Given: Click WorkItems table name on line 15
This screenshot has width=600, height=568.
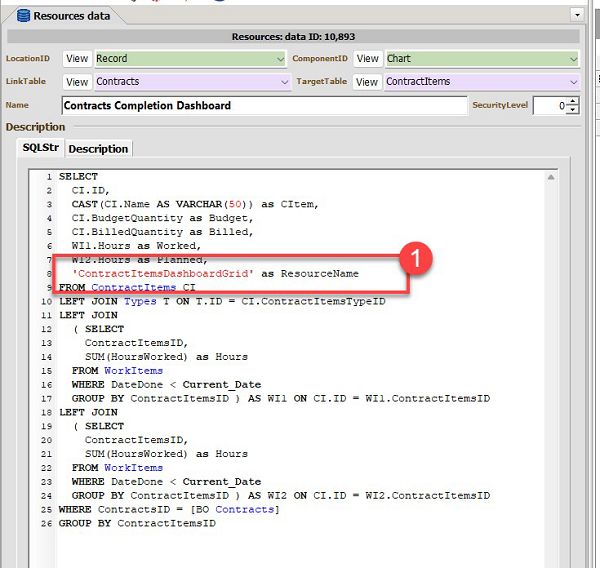Looking at the screenshot, I should [133, 371].
